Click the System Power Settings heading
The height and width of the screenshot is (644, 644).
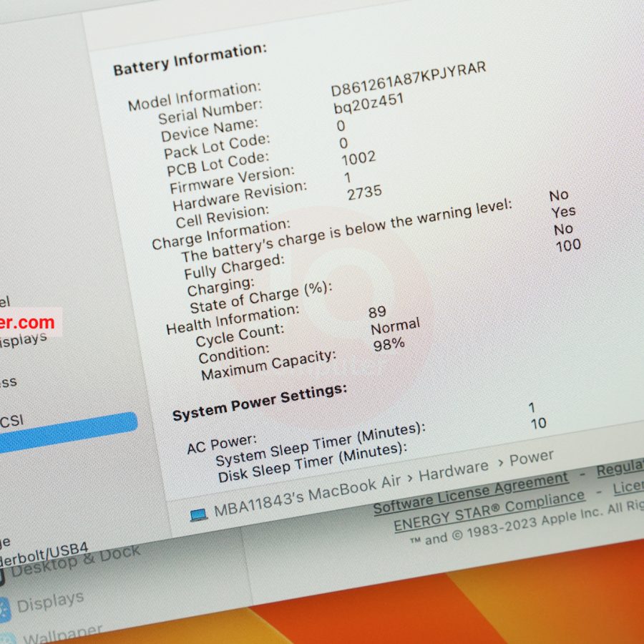coord(260,402)
